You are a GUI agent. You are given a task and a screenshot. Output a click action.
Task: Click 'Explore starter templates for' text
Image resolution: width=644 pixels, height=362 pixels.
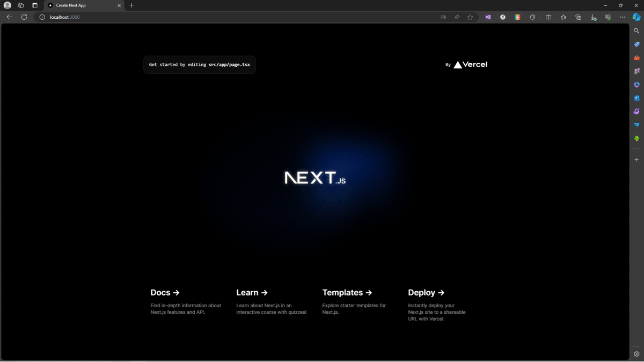pyautogui.click(x=354, y=306)
